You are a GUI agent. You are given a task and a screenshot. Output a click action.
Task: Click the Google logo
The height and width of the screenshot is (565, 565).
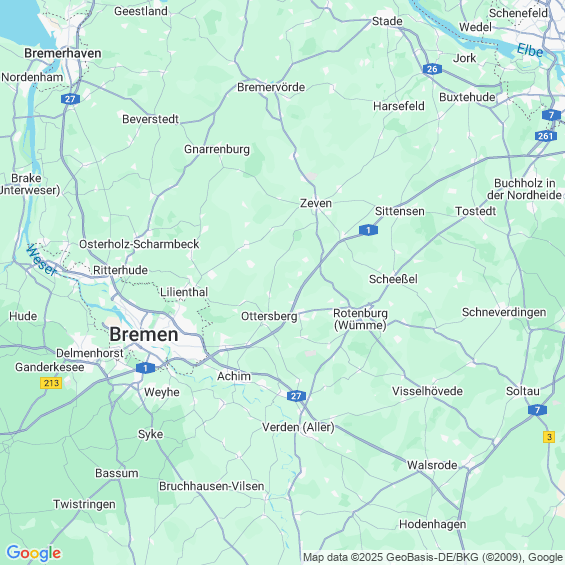[x=34, y=553]
